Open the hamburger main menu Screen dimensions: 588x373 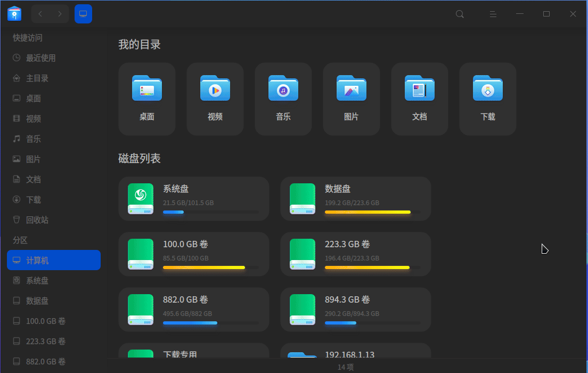tap(493, 14)
